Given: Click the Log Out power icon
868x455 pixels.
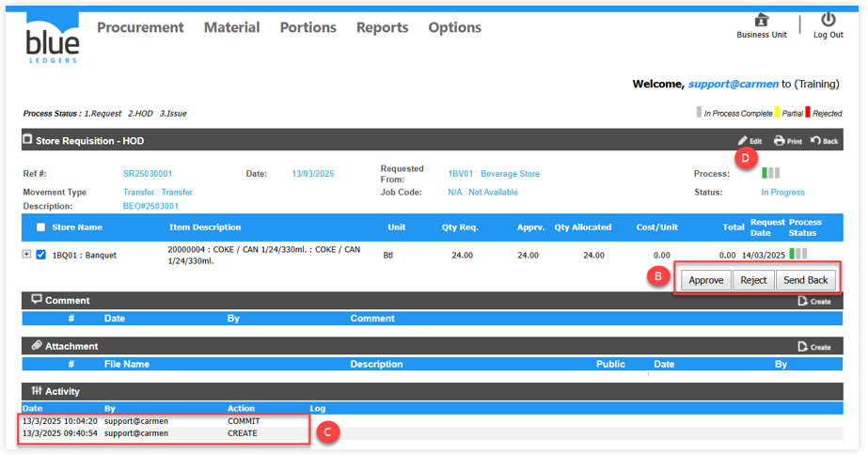Looking at the screenshot, I should [x=828, y=21].
